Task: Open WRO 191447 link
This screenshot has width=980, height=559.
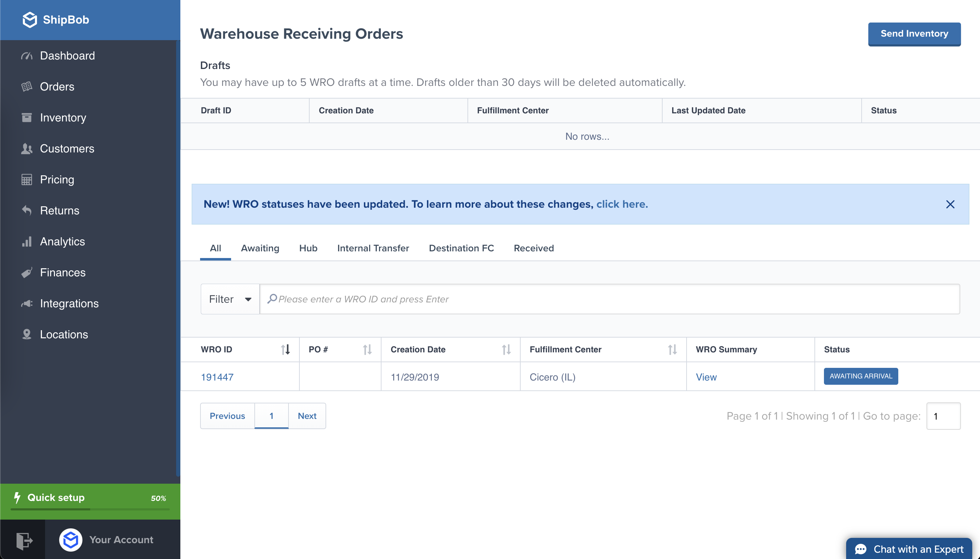Action: pos(217,377)
